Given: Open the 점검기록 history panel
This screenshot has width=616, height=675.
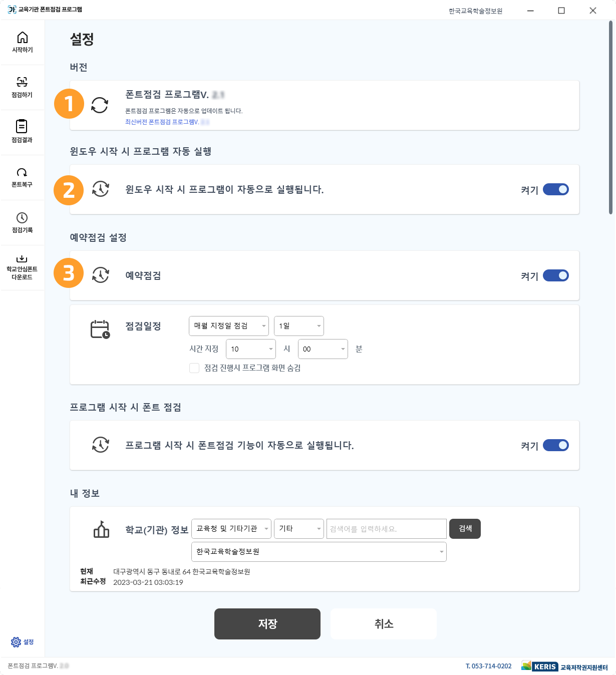Looking at the screenshot, I should (x=23, y=222).
